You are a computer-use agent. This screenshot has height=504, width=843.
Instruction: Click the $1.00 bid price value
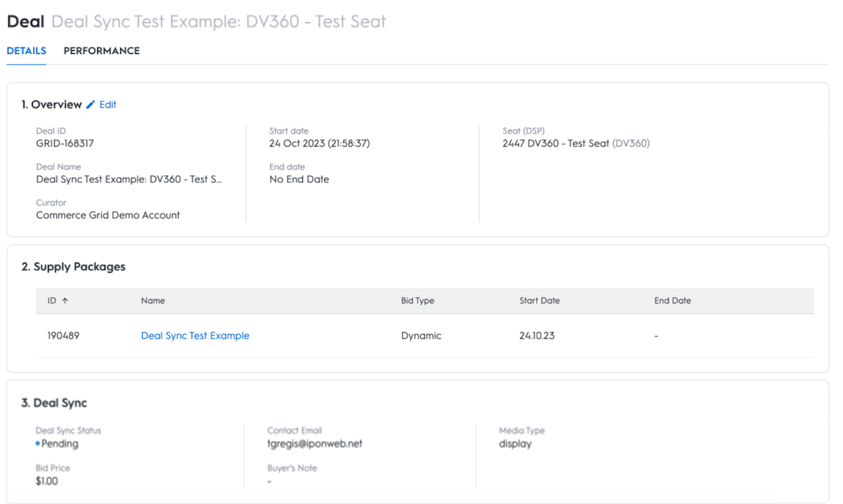47,481
